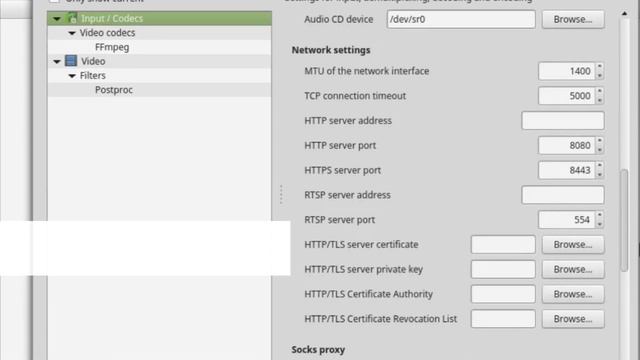Decrease HTTPS server port value

(x=600, y=175)
